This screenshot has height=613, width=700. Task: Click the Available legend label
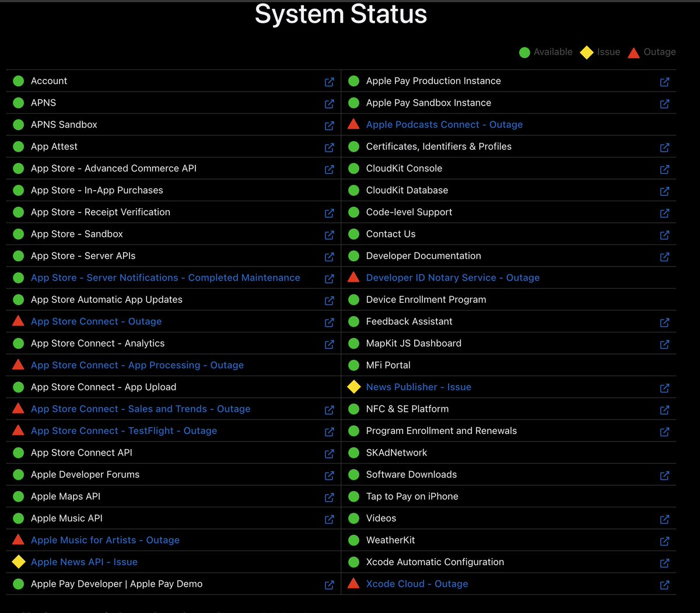click(553, 52)
